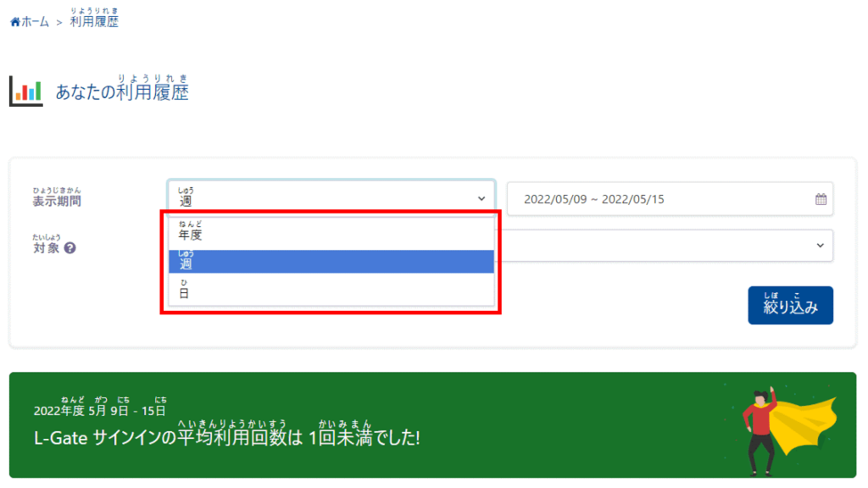Go to the ホーム breadcrumb link
Image resolution: width=868 pixels, height=488 pixels.
tap(35, 22)
